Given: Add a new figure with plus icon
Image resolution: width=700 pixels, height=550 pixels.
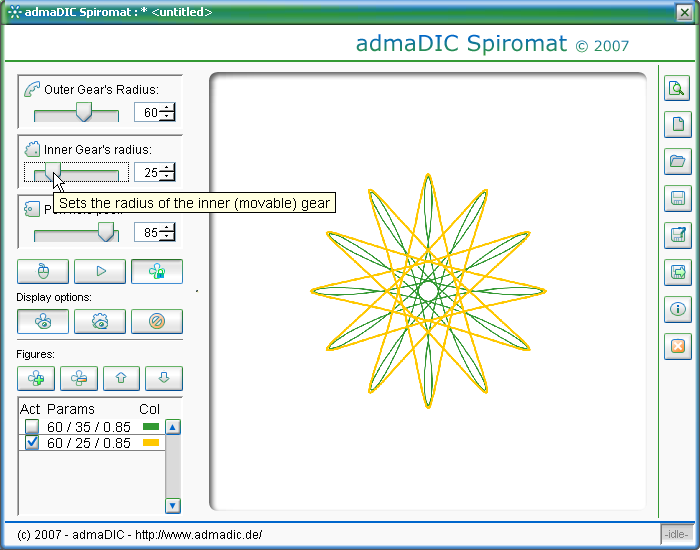Looking at the screenshot, I should [x=36, y=378].
